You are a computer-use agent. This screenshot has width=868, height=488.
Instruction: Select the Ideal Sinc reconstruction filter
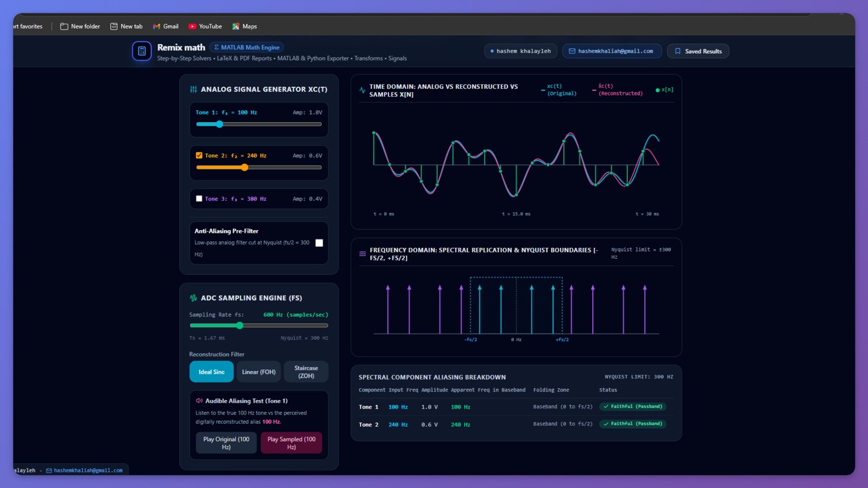pos(212,372)
